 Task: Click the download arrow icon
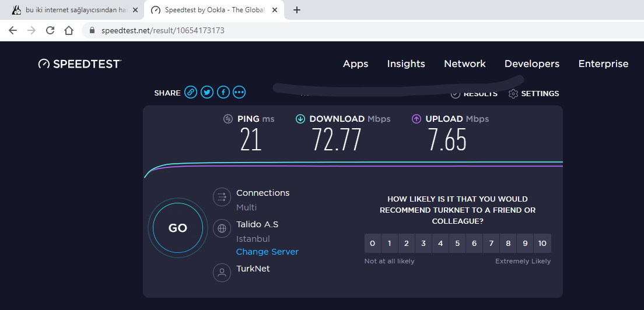(300, 119)
